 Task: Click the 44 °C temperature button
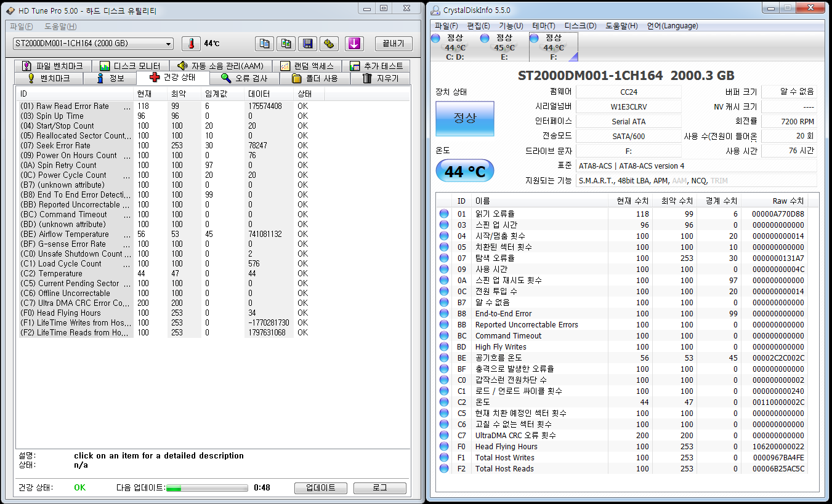(465, 171)
